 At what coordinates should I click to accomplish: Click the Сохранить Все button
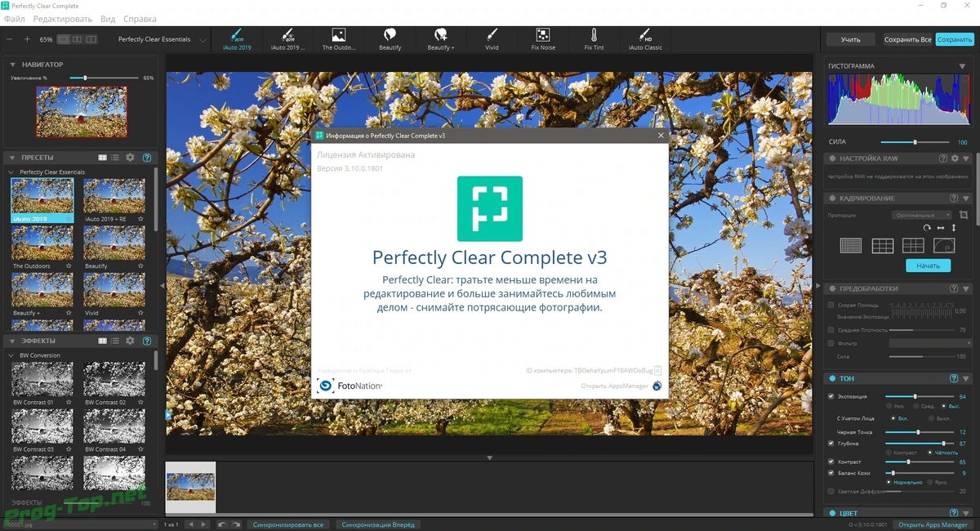907,39
